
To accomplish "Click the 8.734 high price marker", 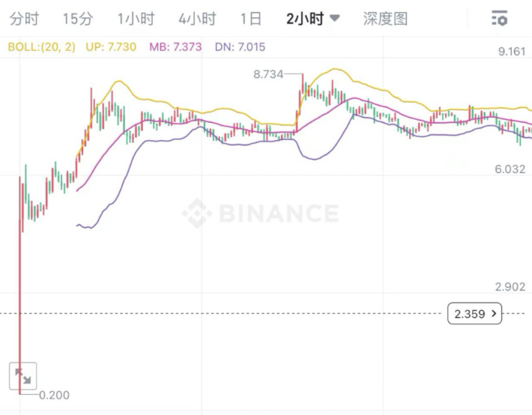I will [268, 74].
